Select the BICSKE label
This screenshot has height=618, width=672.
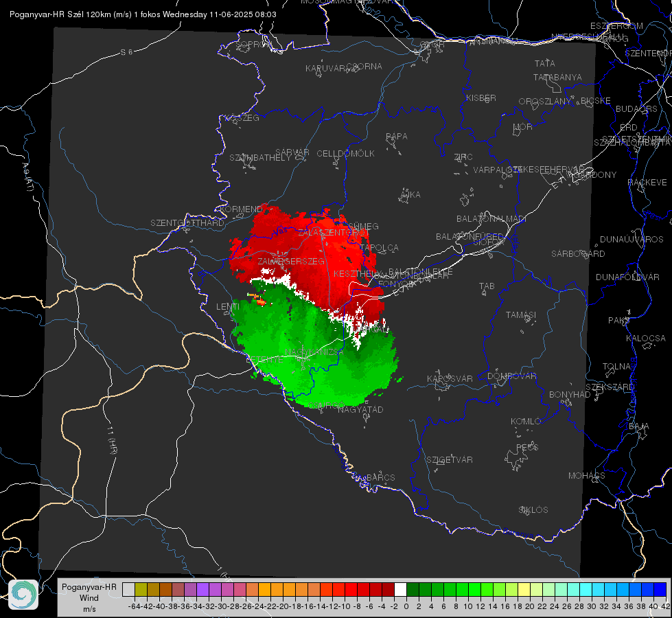[596, 101]
